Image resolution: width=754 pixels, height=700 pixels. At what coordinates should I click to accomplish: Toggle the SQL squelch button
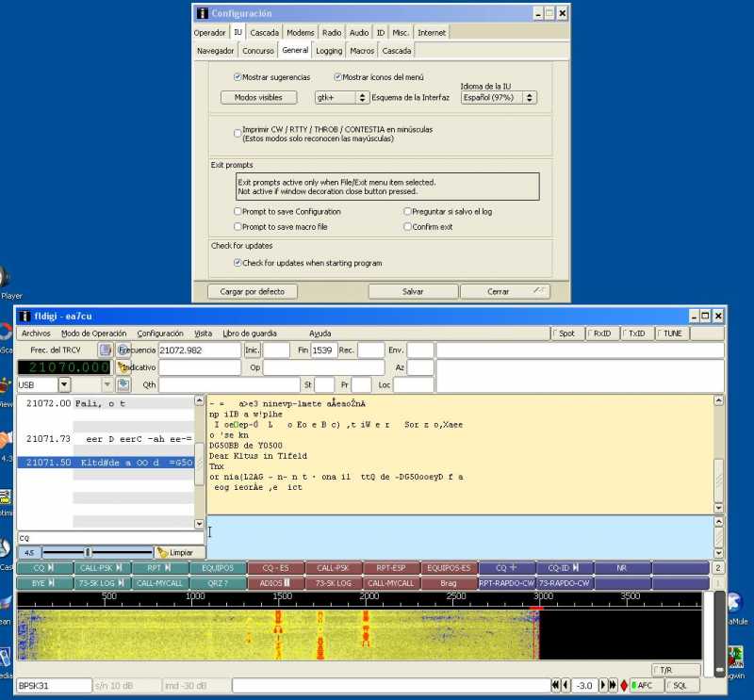point(681,685)
